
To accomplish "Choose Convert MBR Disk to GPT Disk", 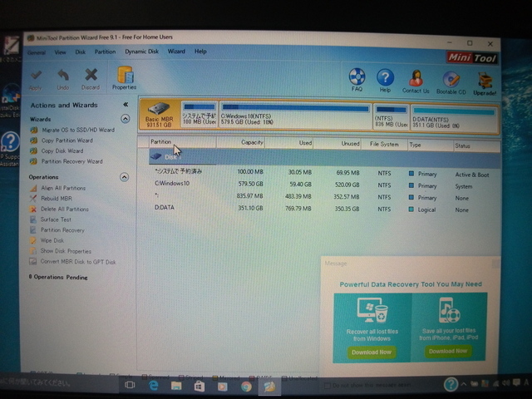I will [78, 262].
